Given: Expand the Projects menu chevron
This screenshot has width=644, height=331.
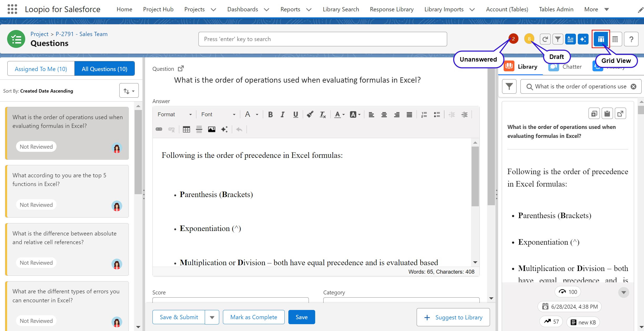Looking at the screenshot, I should (213, 9).
